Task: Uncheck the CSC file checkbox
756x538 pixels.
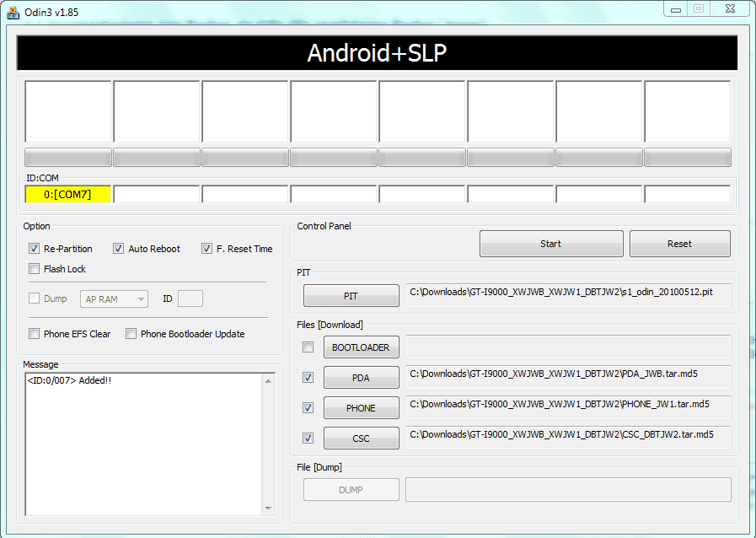Action: tap(308, 438)
